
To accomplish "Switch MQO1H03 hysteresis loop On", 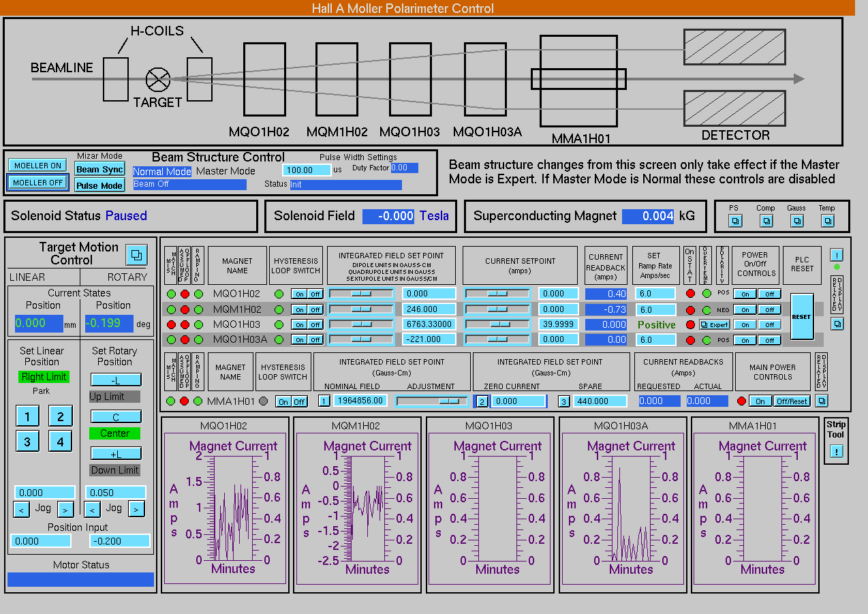I will point(299,324).
